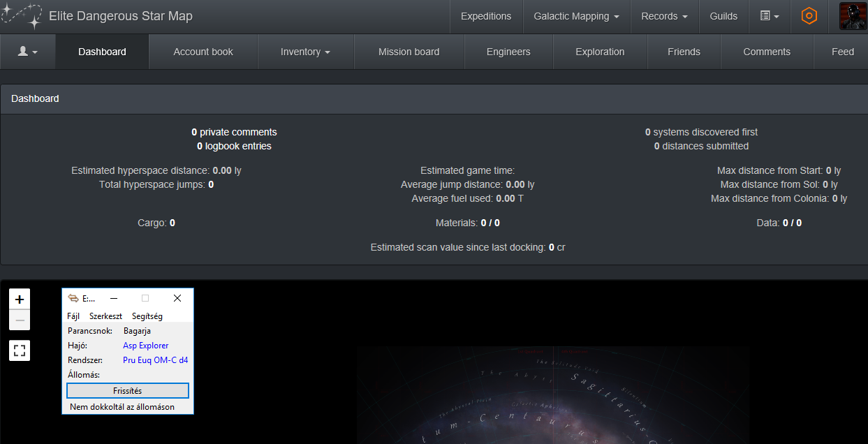This screenshot has width=868, height=444.
Task: Click the logbook entries count text
Action: pos(234,146)
